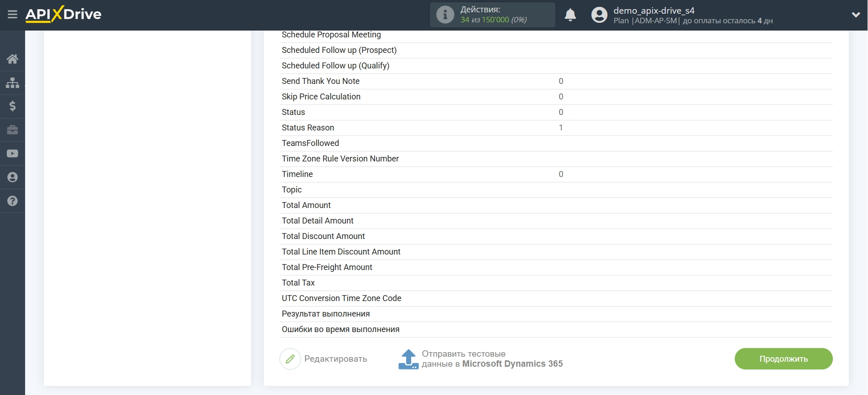Open the briefcase services icon
868x395 pixels.
(12, 130)
